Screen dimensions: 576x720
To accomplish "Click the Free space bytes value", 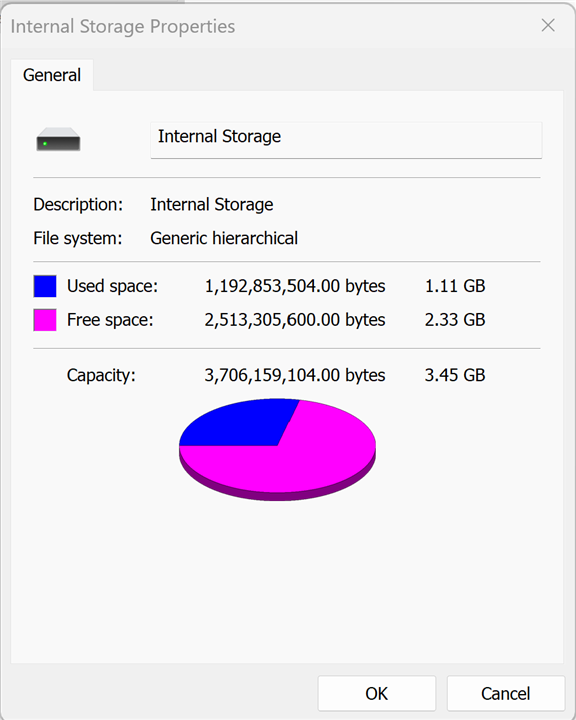I will click(x=295, y=320).
